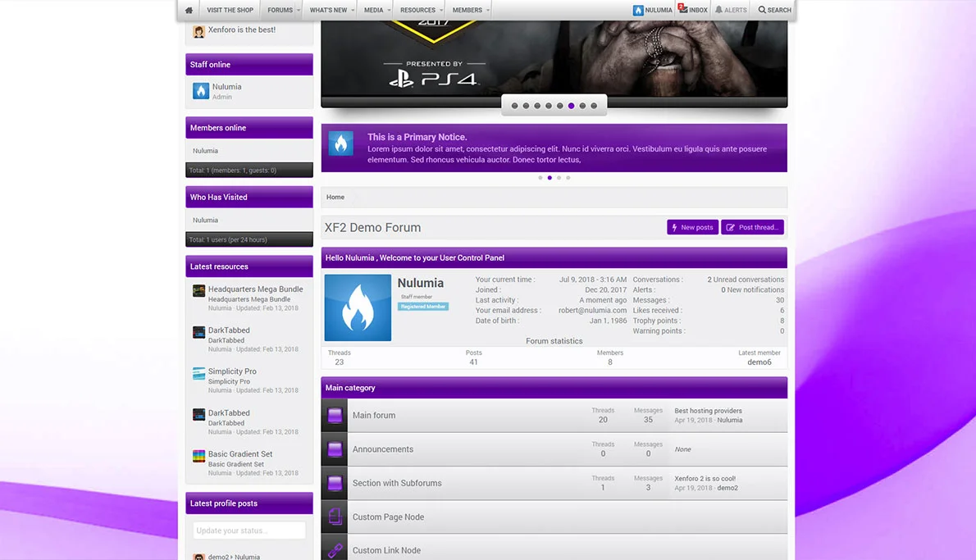Open Alerts bell in top bar
Image resolution: width=976 pixels, height=560 pixels.
point(719,10)
